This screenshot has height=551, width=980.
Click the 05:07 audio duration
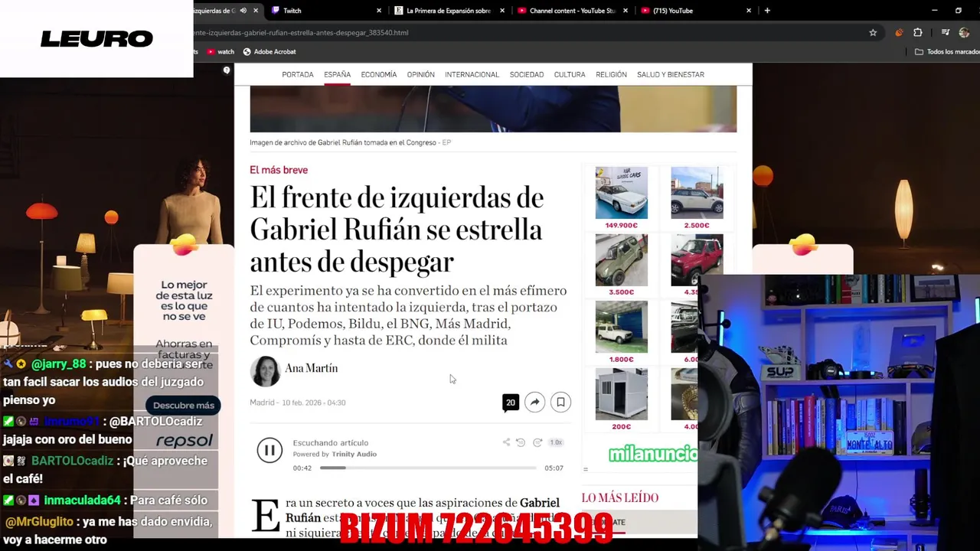[554, 468]
